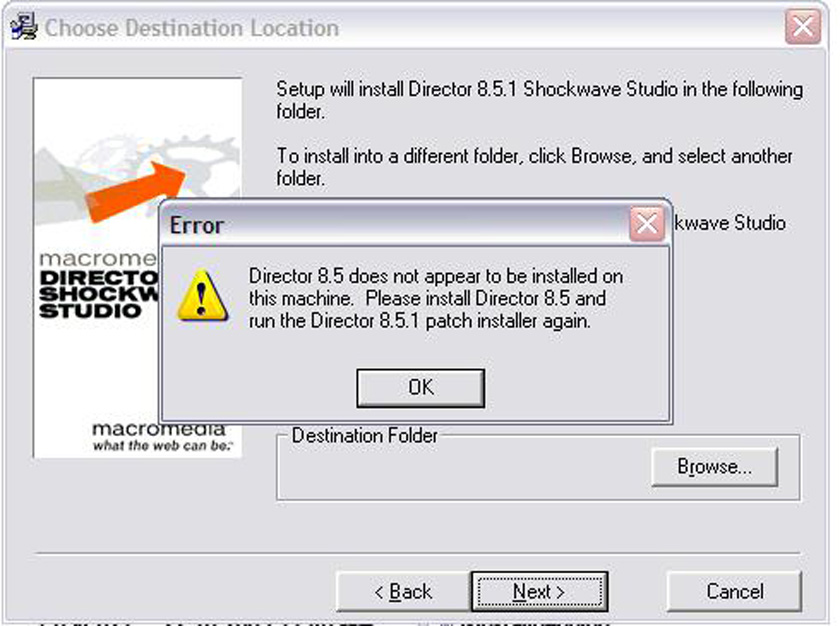Click the 'Director 8.5 does not appear' message

pos(436,298)
